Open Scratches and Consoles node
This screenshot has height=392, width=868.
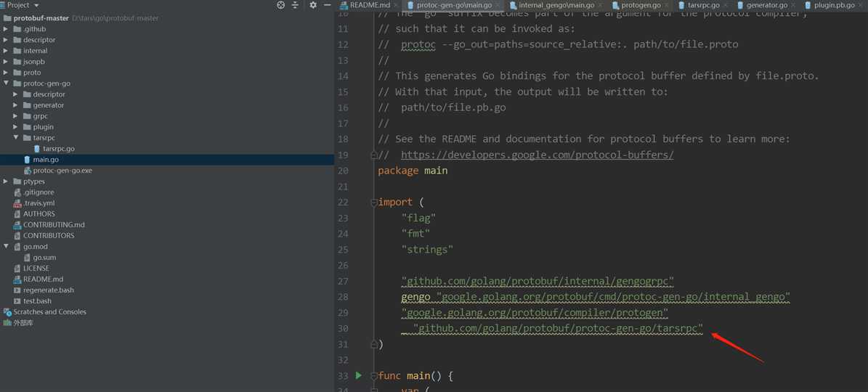coord(49,312)
